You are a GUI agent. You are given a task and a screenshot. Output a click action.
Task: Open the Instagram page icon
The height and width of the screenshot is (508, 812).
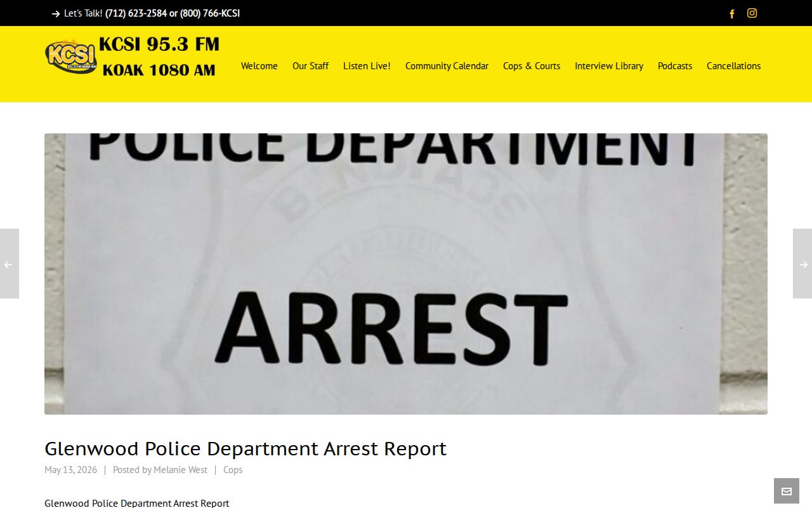752,13
